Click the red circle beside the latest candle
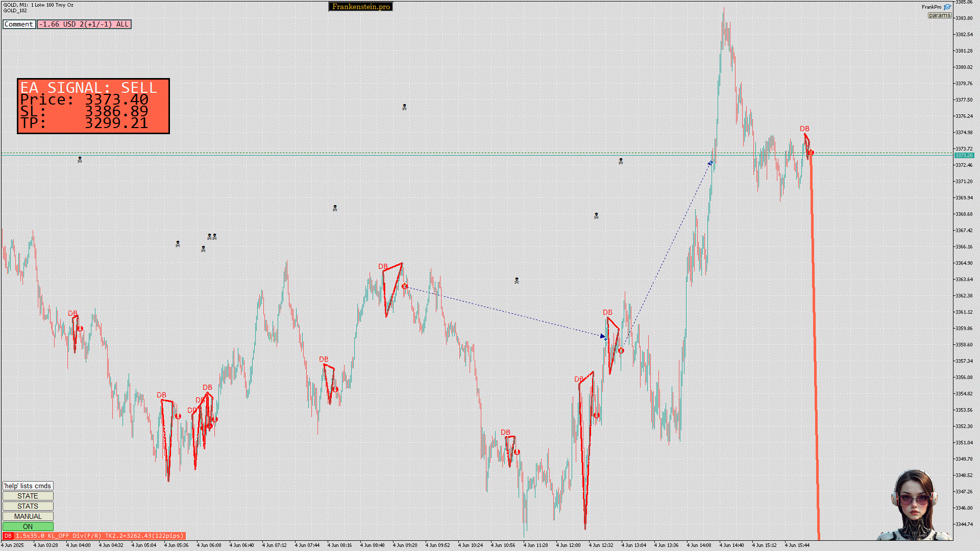This screenshot has height=551, width=980. tap(811, 153)
